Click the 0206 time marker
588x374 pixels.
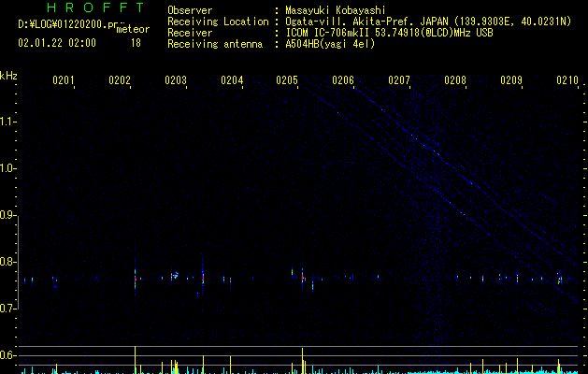pyautogui.click(x=343, y=79)
